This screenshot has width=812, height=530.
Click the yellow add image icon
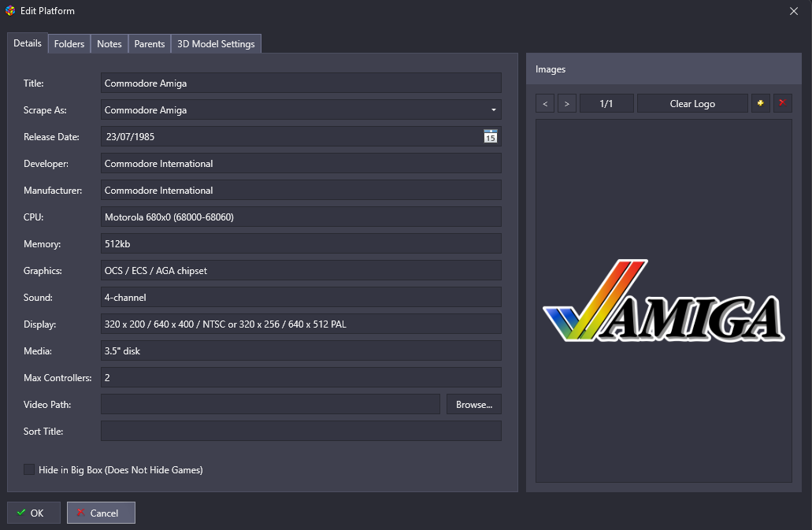point(760,103)
